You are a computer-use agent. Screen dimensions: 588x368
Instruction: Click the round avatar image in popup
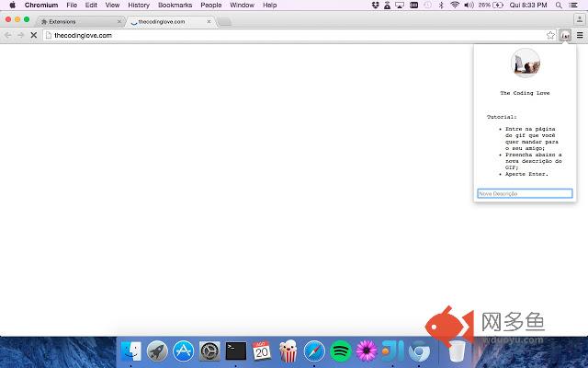pos(526,63)
